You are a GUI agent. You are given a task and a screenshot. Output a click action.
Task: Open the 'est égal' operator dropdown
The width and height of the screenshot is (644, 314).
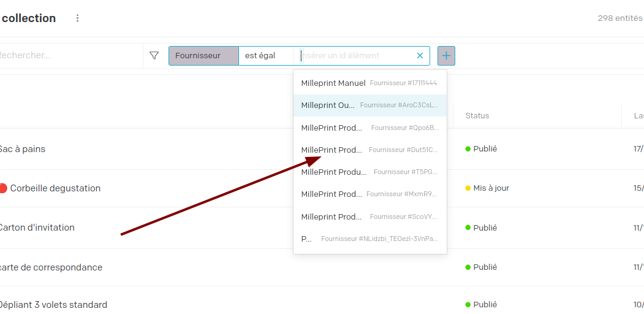265,56
